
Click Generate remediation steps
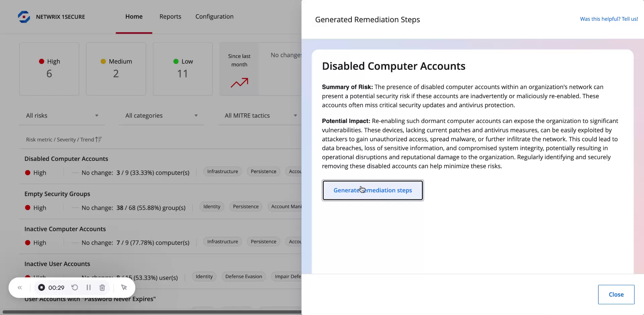tap(373, 190)
